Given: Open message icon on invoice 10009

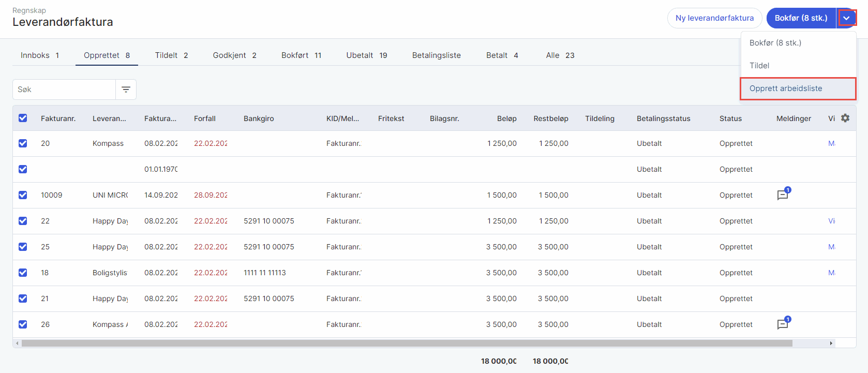Looking at the screenshot, I should click(x=783, y=195).
